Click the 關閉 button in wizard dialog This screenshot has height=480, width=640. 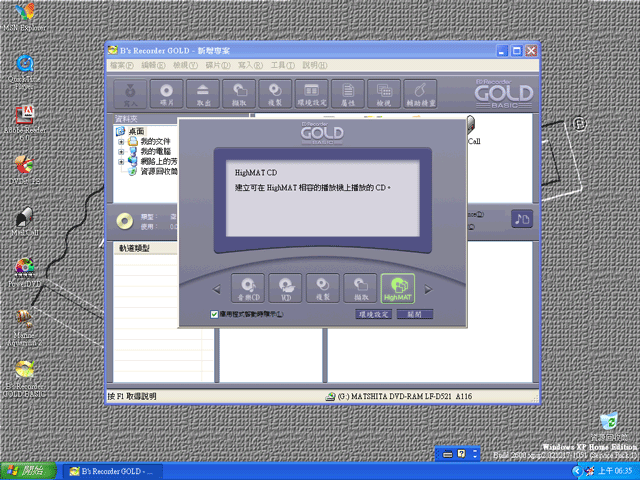(x=415, y=314)
